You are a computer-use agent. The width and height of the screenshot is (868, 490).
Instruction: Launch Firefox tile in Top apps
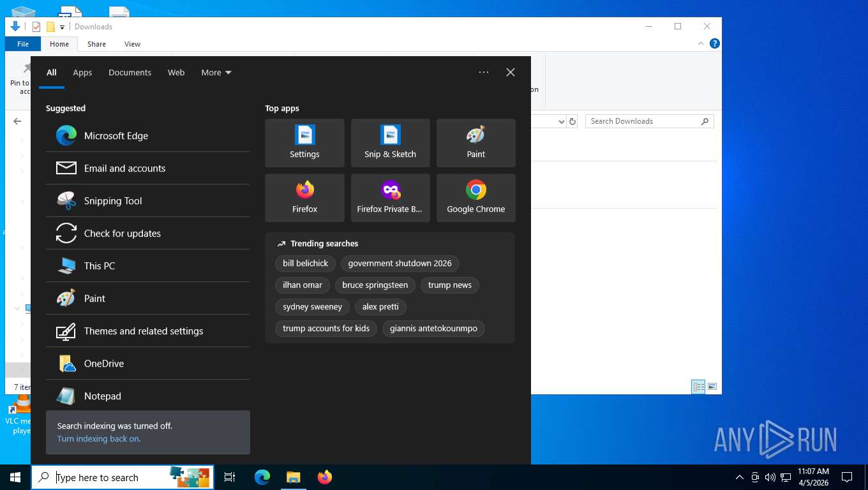point(304,198)
